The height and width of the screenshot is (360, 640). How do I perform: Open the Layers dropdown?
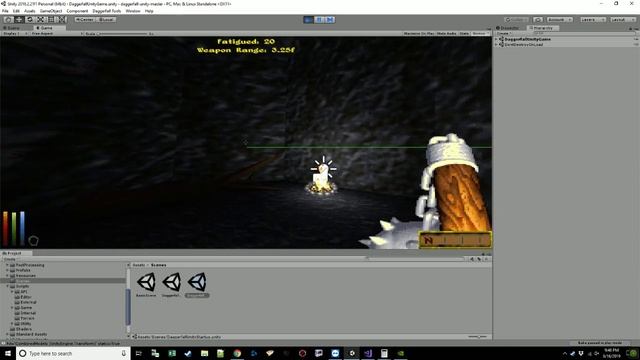[593, 20]
